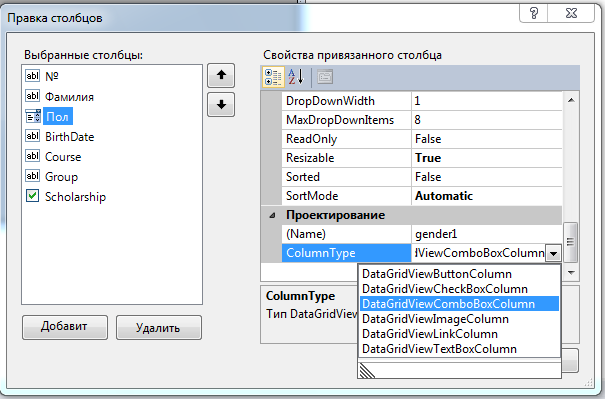Viewport: 605px width, 399px height.
Task: Open ColumnType dropdown arrow
Action: [x=553, y=253]
